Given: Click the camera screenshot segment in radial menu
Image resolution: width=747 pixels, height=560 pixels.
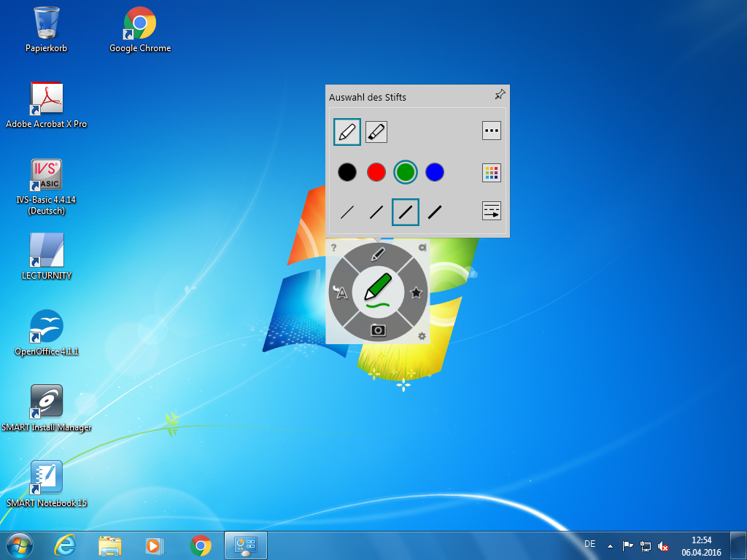Looking at the screenshot, I should pyautogui.click(x=378, y=330).
